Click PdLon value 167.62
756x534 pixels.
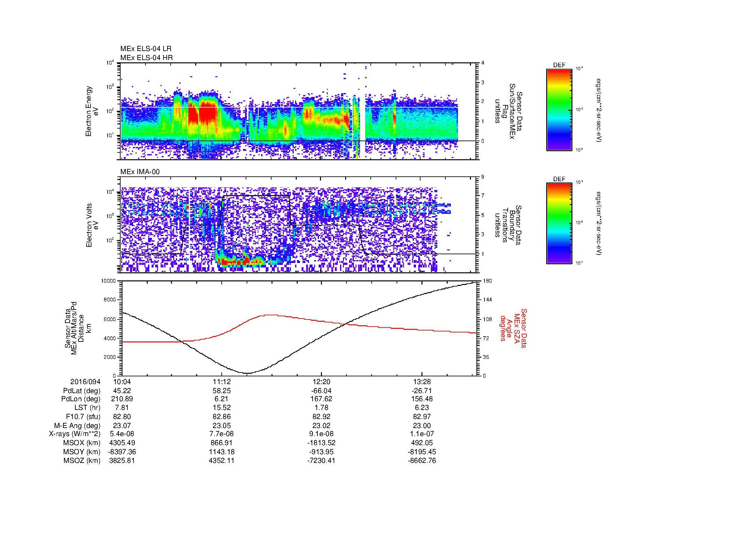point(321,399)
